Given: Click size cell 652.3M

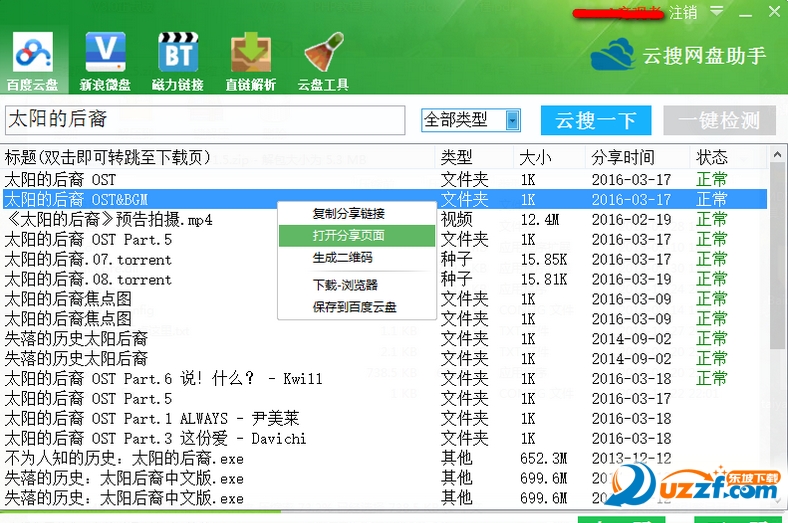Looking at the screenshot, I should (x=544, y=458).
